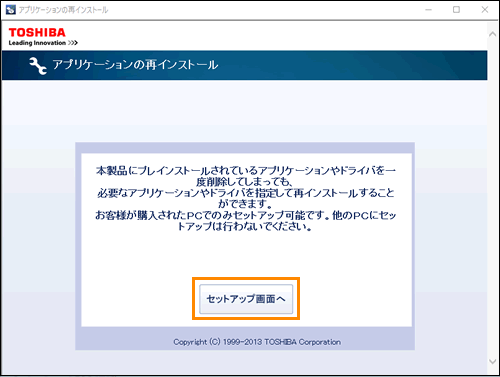Click the red TOSHIBA logo
This screenshot has width=500, height=377.
37,32
